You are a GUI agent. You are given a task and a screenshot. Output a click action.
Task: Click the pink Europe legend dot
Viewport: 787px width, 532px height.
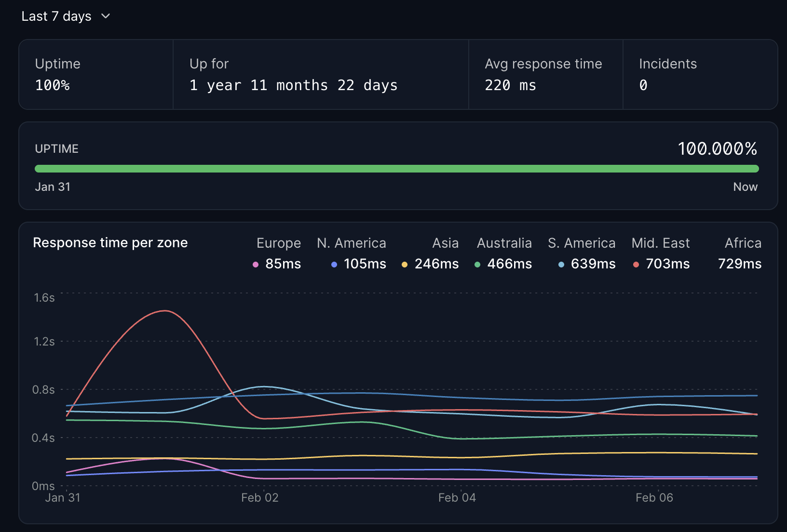point(256,265)
